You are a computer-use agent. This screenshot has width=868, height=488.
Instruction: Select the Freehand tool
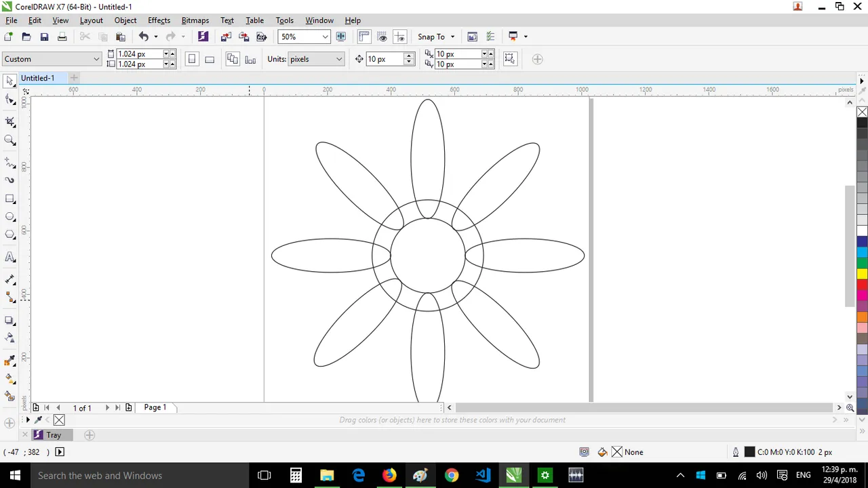(9, 163)
